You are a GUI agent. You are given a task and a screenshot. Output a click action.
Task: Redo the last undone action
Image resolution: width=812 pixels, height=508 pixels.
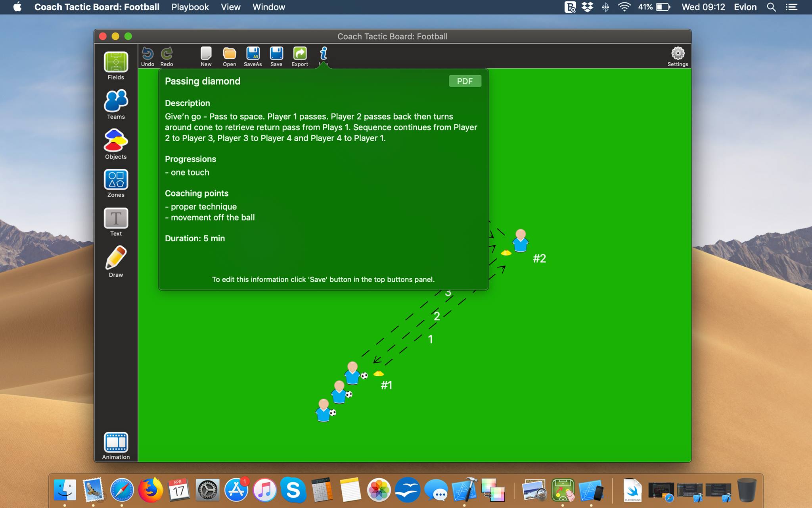(x=167, y=57)
